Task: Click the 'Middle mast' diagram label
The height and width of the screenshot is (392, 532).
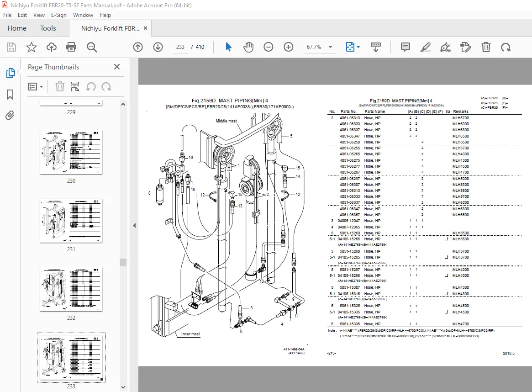Action: (226, 121)
